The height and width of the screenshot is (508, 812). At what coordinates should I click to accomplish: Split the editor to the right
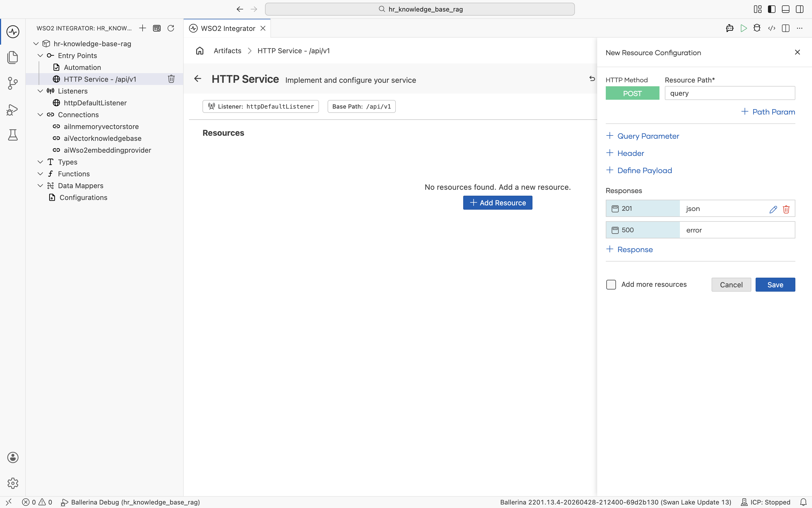coord(785,28)
